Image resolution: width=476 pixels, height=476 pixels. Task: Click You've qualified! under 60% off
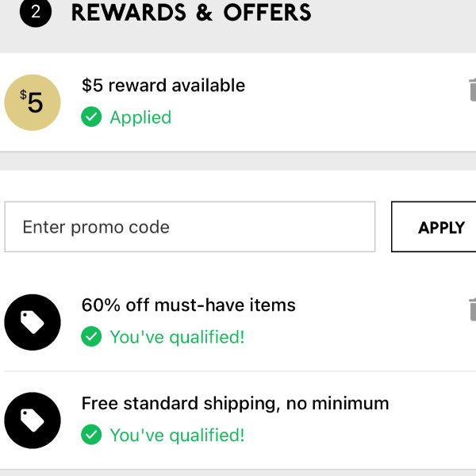coord(177,337)
